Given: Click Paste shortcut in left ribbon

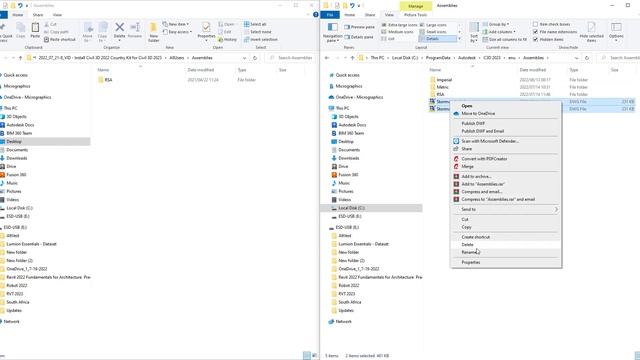Looking at the screenshot, I should tap(60, 40).
